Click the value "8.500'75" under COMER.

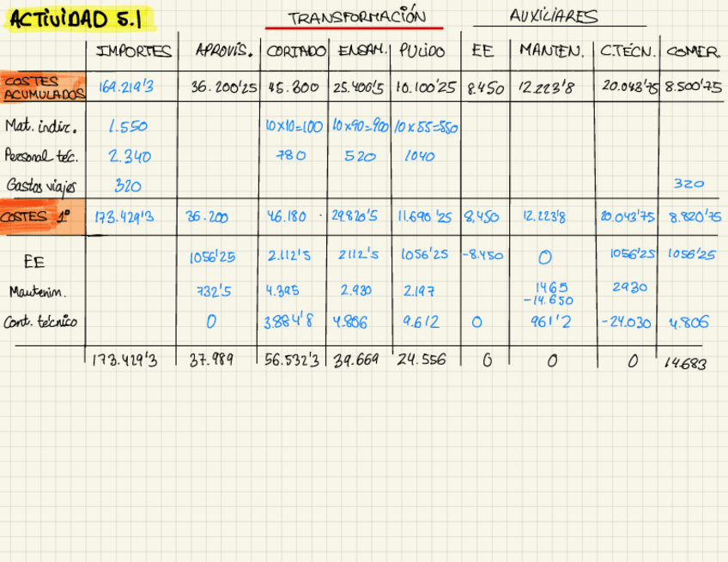pyautogui.click(x=693, y=87)
